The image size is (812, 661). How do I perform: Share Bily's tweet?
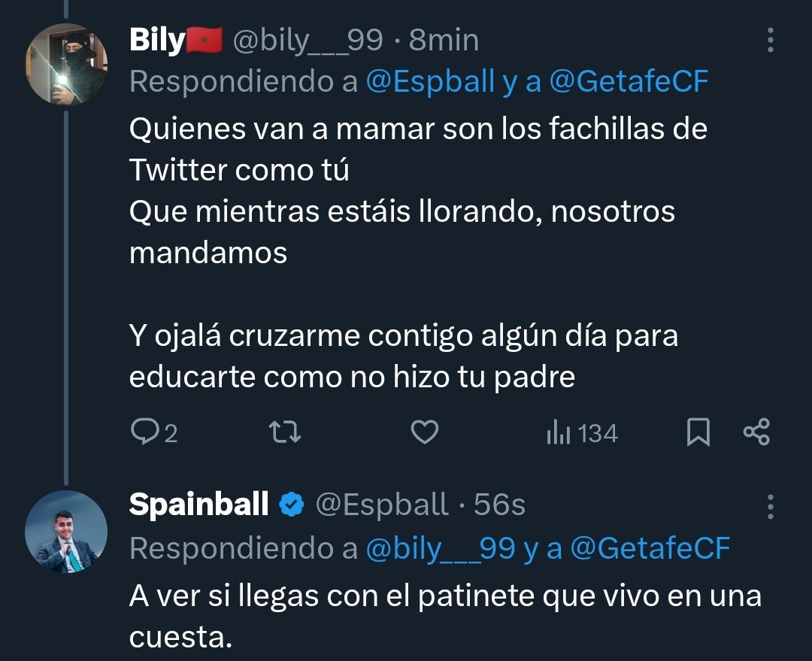coord(756,432)
